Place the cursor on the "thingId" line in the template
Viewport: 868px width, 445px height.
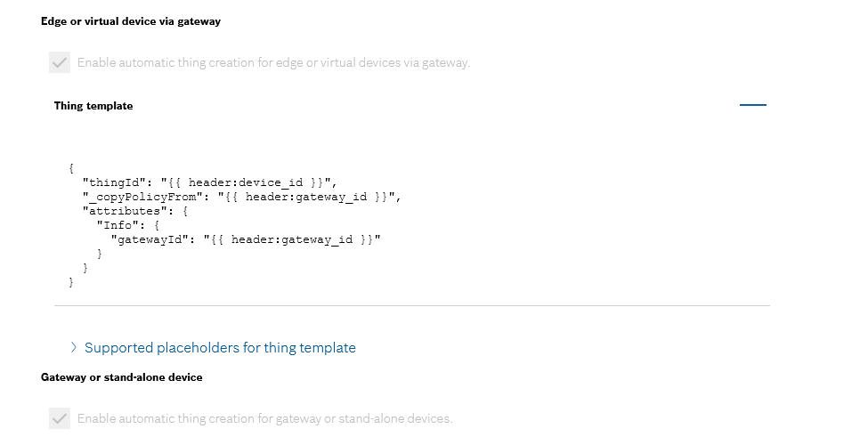[209, 182]
